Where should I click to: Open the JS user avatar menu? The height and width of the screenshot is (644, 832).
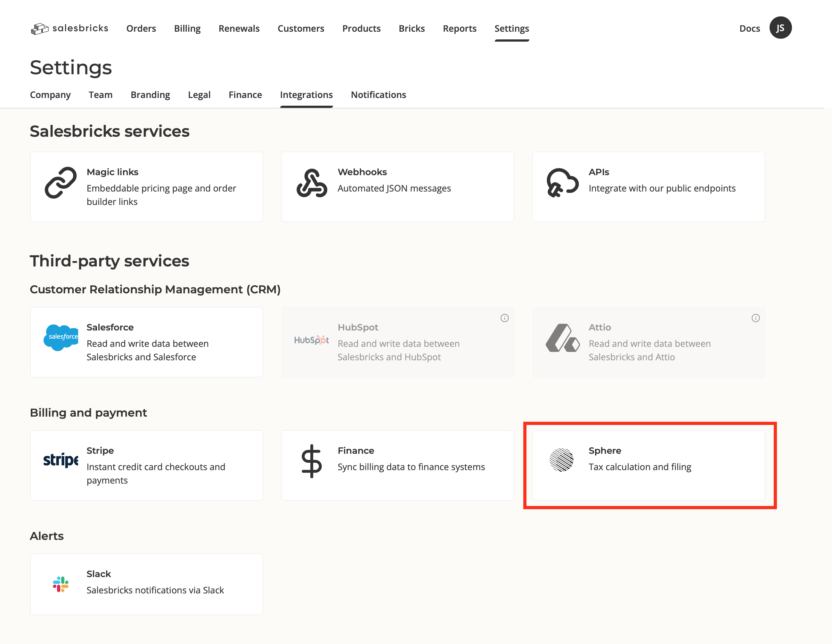[780, 28]
